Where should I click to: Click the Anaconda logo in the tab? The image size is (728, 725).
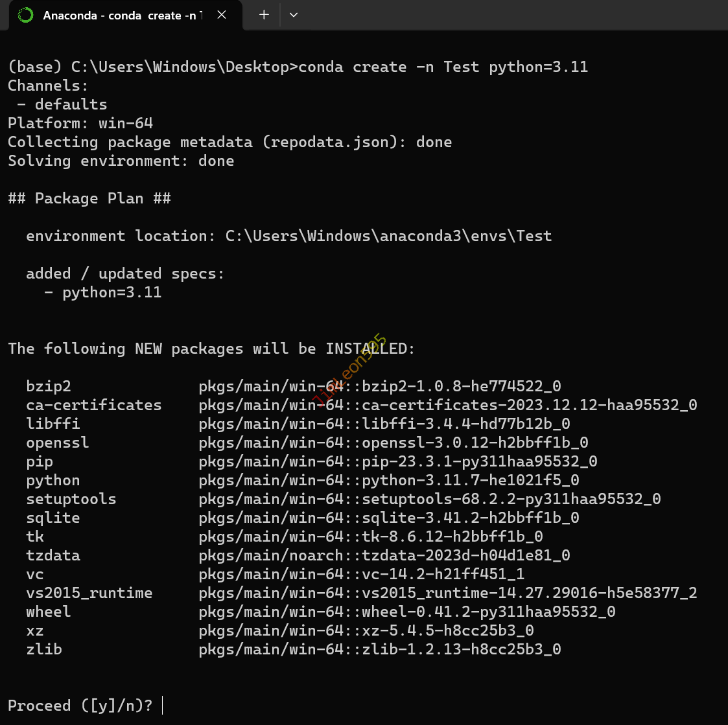(25, 15)
